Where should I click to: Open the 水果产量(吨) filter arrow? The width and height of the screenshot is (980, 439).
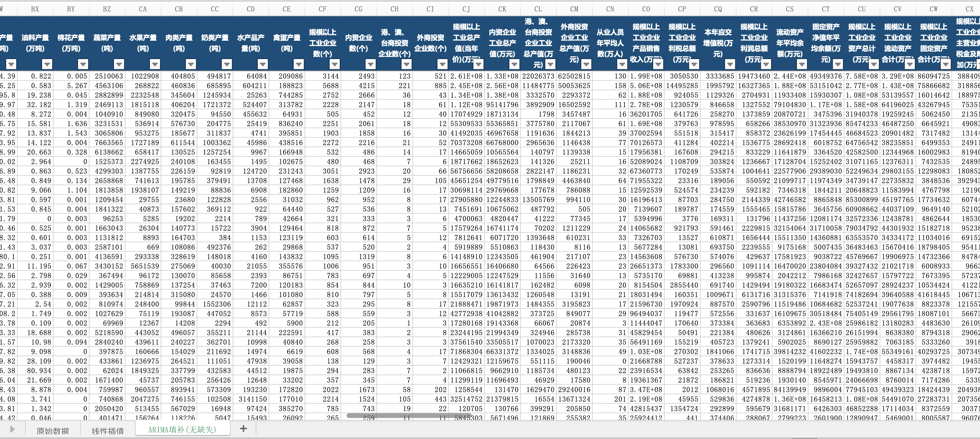pyautogui.click(x=155, y=64)
